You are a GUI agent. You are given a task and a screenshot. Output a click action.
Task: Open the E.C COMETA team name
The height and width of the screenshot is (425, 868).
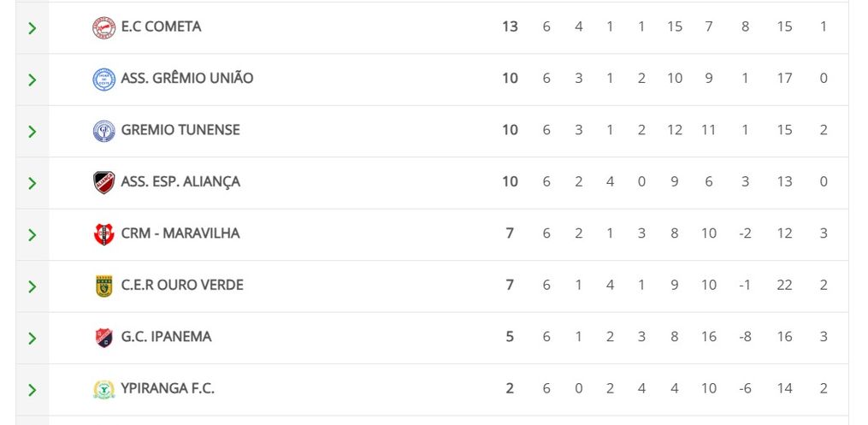(161, 27)
